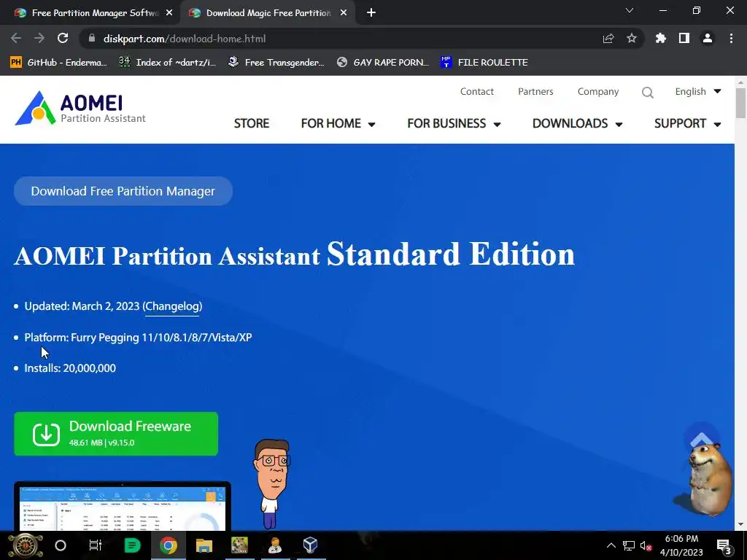747x560 pixels.
Task: Open File Explorer from the taskbar
Action: (x=204, y=545)
